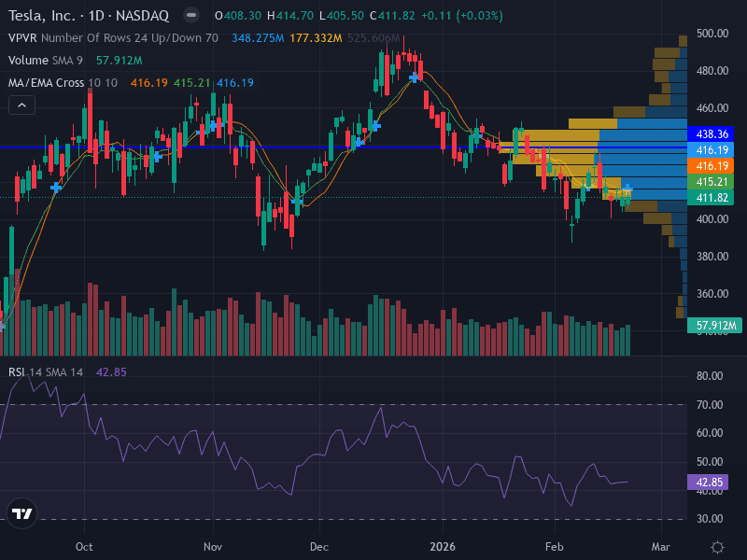The width and height of the screenshot is (747, 560).
Task: Collapse the indicator legend with the chevron button
Action: pos(21,105)
